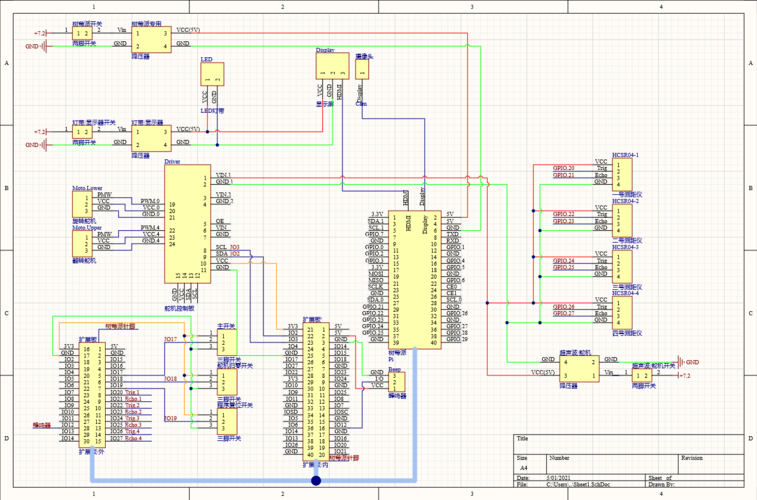This screenshot has width=757, height=500.
Task: Click the Title field in title block
Action: (x=629, y=444)
